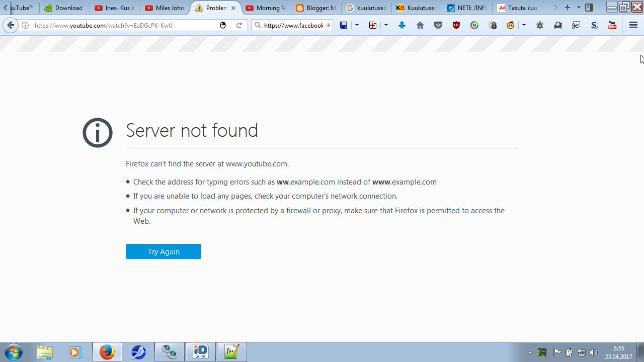Click into the youtube.com address bar
This screenshot has height=362, width=644.
click(x=126, y=25)
